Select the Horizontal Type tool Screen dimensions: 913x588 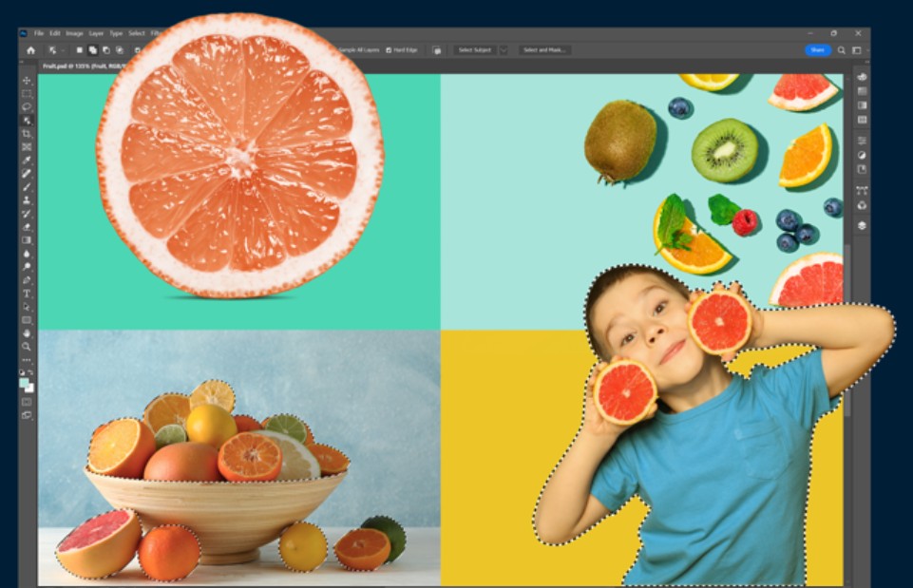click(27, 294)
